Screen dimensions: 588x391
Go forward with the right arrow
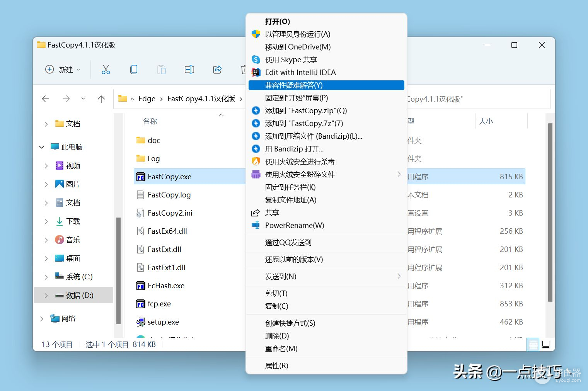pyautogui.click(x=66, y=99)
